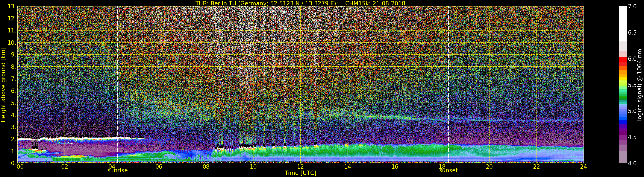
Task: Click height axis tick label '3.'
Action: pyautogui.click(x=14, y=127)
